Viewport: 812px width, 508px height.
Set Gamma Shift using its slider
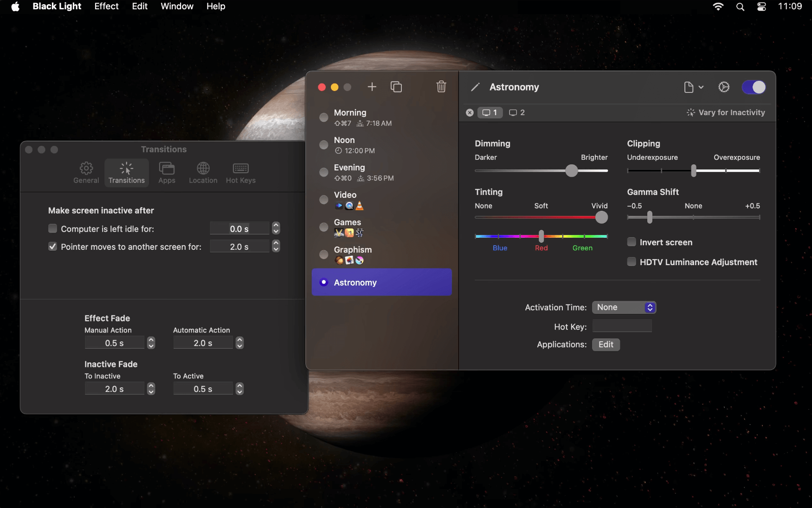coord(649,217)
